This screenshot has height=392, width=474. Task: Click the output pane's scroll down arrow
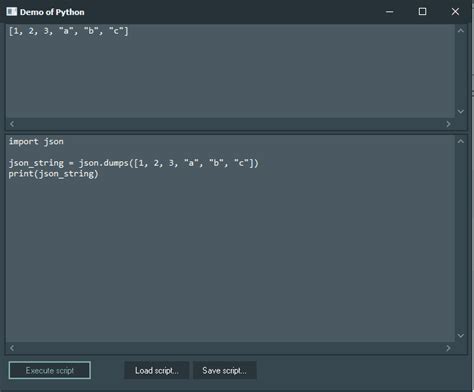point(461,111)
